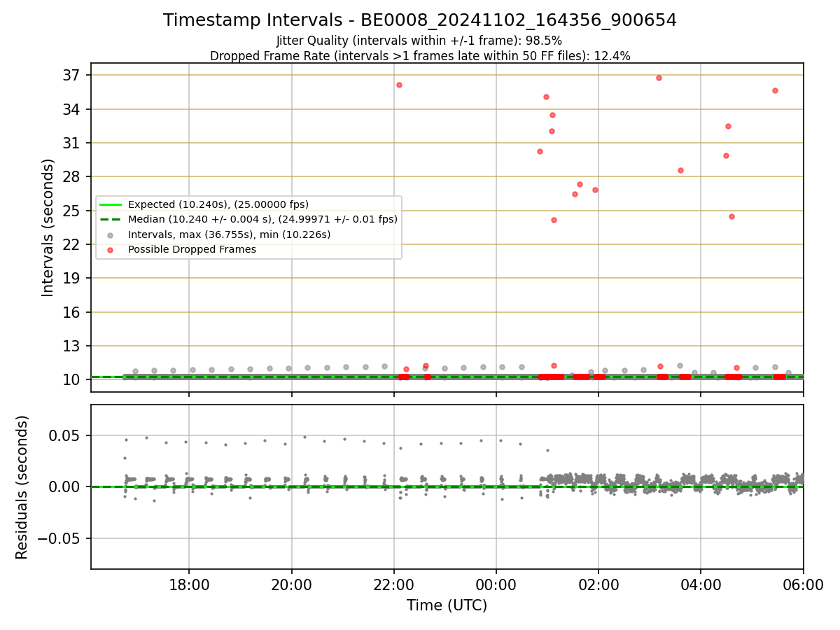Click the solid green line sample in the legend
The width and height of the screenshot is (840, 630).
point(111,204)
